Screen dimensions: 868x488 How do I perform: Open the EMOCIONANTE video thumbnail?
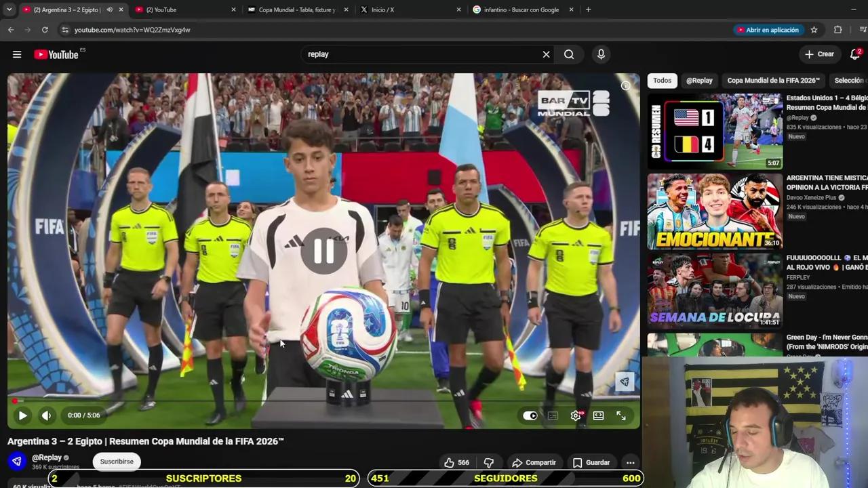(715, 211)
